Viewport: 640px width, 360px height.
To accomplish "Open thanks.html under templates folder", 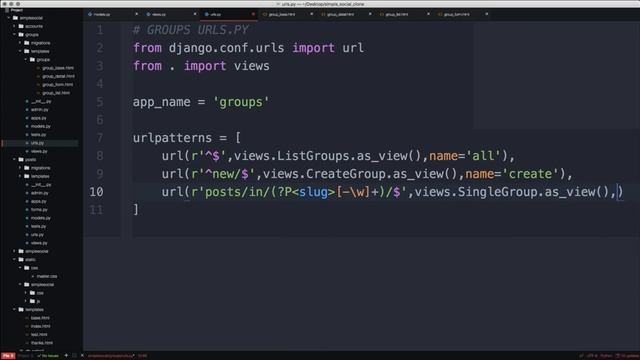I will click(x=42, y=343).
